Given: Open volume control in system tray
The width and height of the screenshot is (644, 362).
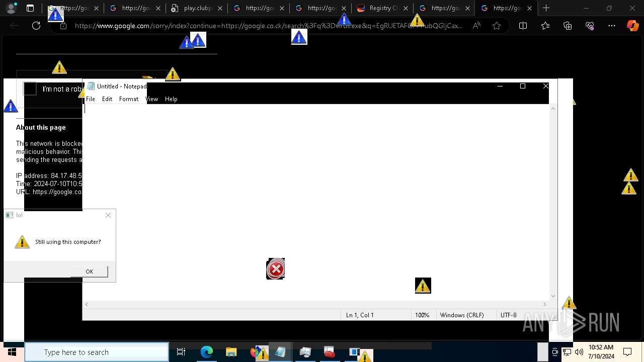Looking at the screenshot, I should (579, 352).
